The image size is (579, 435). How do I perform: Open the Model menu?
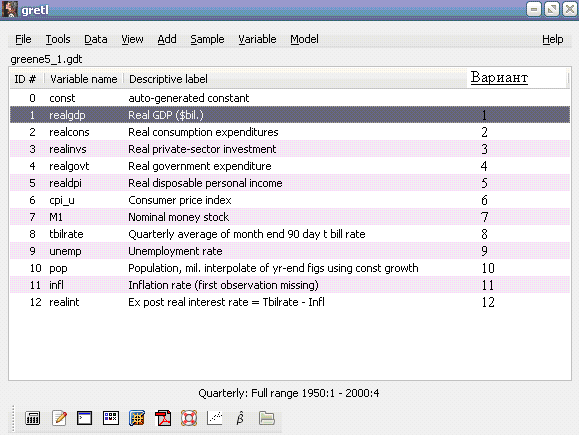pyautogui.click(x=304, y=39)
